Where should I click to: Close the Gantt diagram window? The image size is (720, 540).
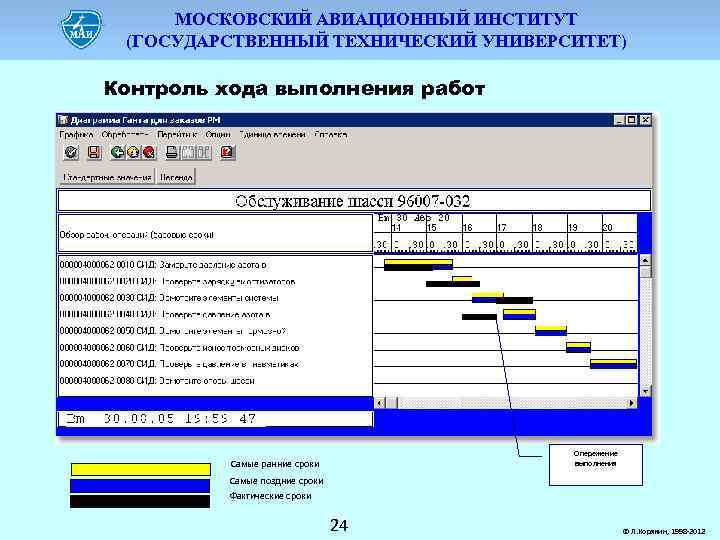pyautogui.click(x=645, y=120)
